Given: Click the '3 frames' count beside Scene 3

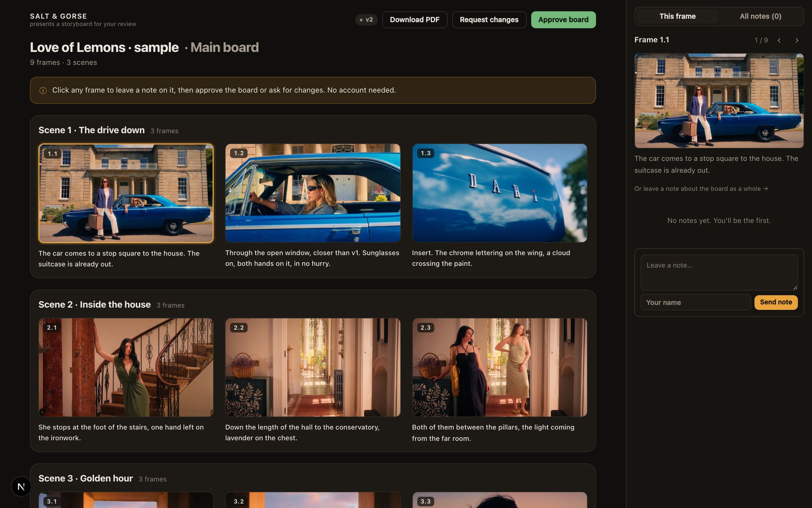Looking at the screenshot, I should click(153, 479).
